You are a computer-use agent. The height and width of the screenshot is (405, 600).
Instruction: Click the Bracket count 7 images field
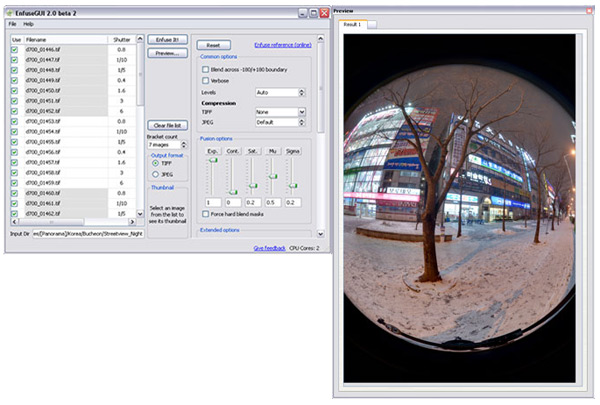click(164, 145)
